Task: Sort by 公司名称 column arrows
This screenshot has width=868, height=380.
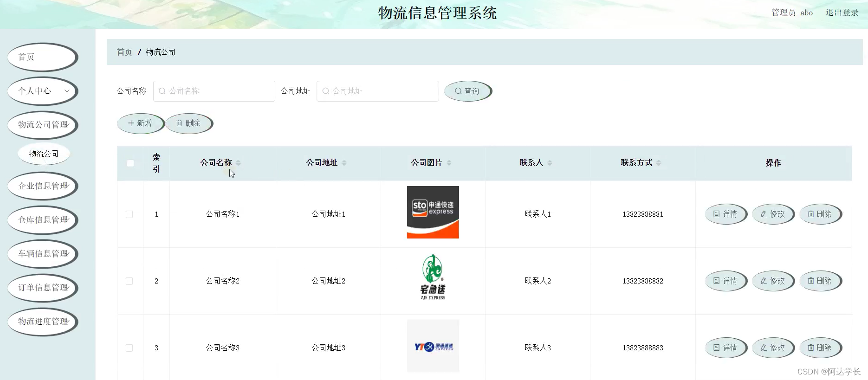Action: [x=238, y=163]
